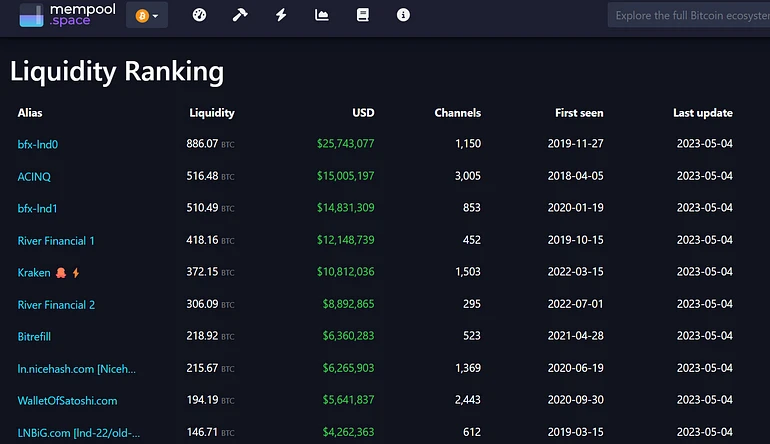Open the LNBiG.com node link
Image resolution: width=770 pixels, height=444 pixels.
point(79,433)
